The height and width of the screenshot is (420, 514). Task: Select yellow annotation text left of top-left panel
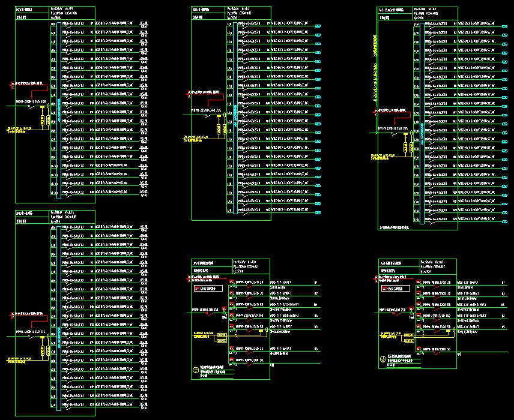[x=20, y=130]
